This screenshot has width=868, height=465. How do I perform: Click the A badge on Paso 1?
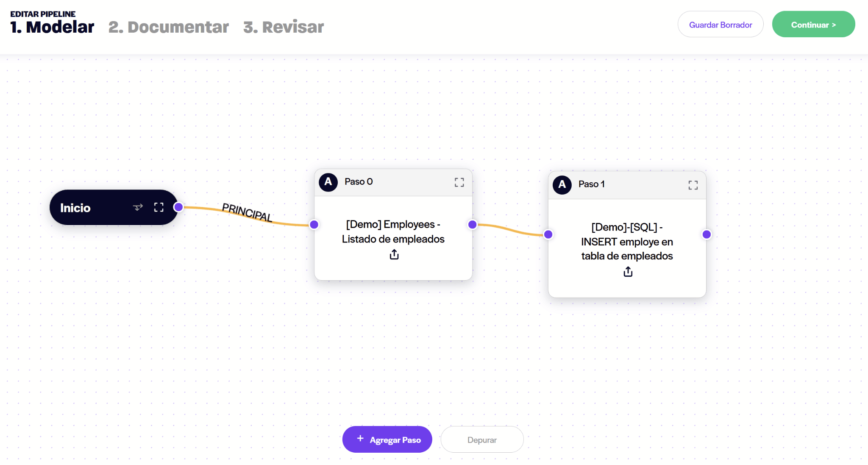click(x=562, y=185)
